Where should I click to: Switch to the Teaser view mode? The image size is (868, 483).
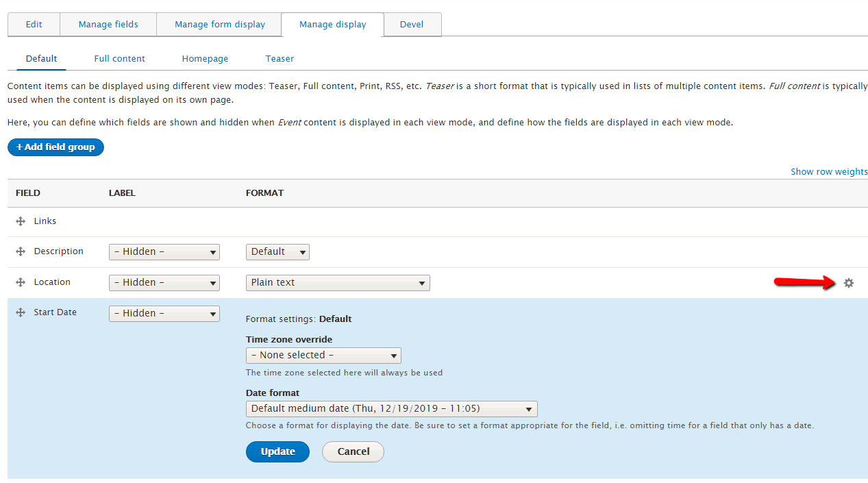coord(280,58)
